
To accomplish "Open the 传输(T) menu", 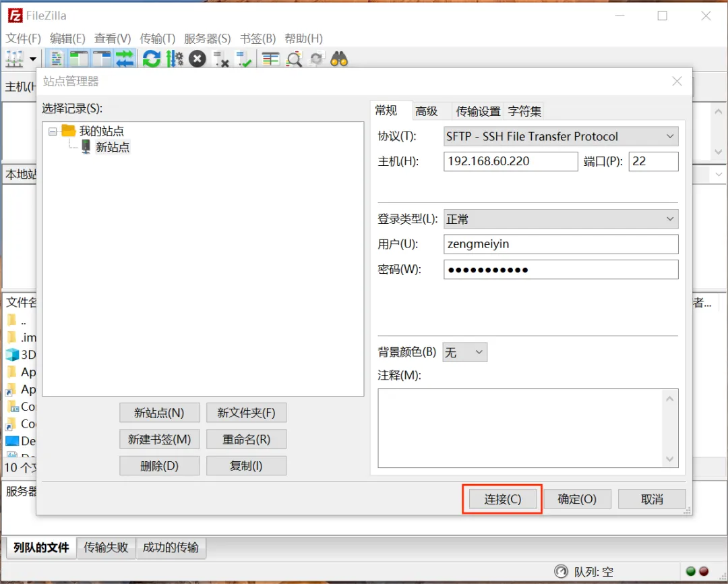I will (157, 38).
